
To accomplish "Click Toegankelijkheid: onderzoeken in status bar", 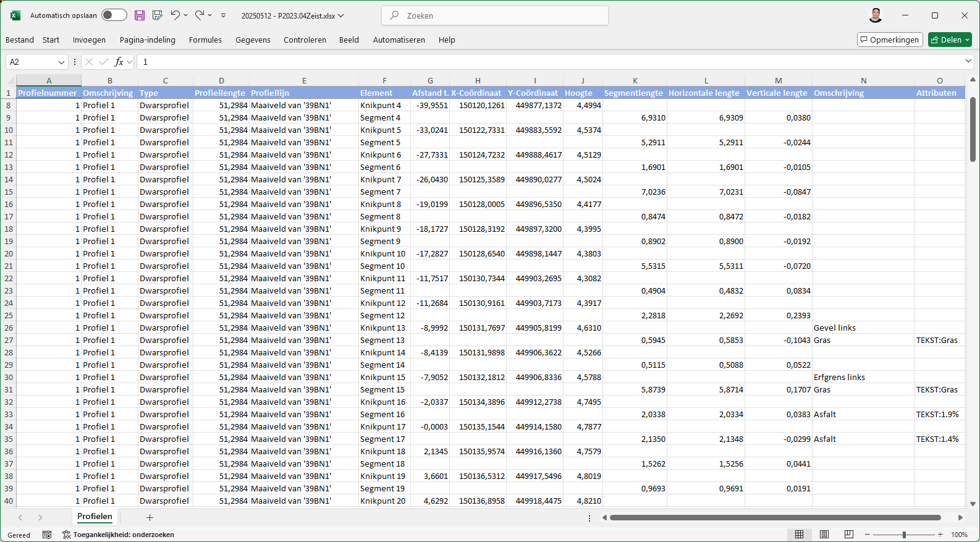I will pos(118,535).
